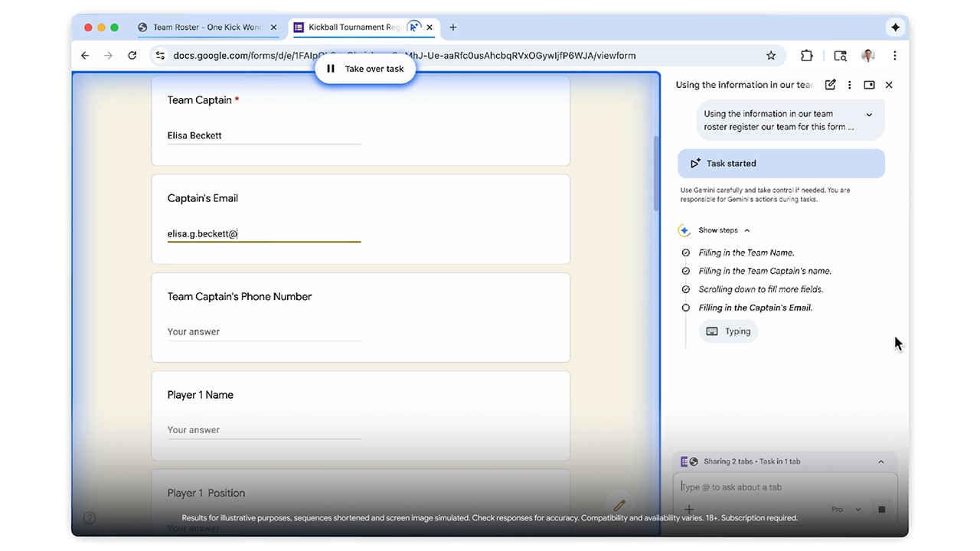Click the stop task square button
This screenshot has height=551, width=980.
(x=881, y=510)
